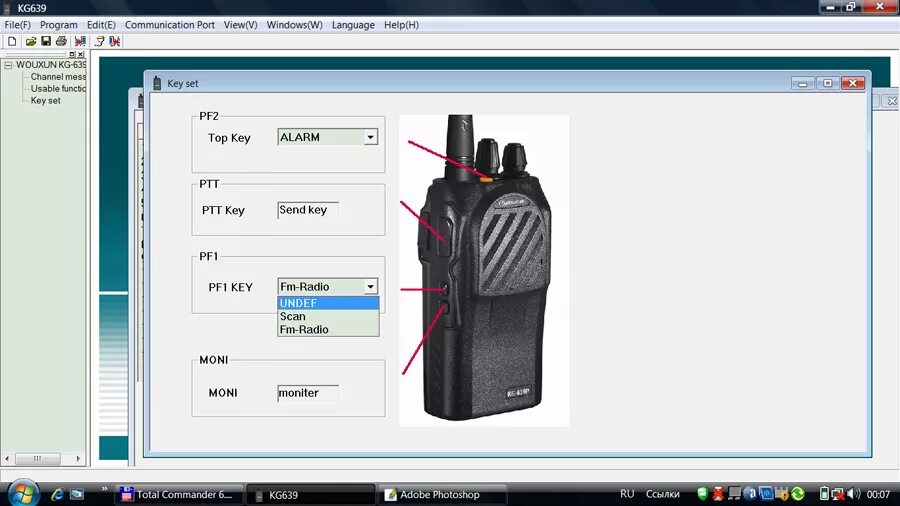The image size is (900, 506).
Task: Click the volume speaker tray icon
Action: pos(854,494)
